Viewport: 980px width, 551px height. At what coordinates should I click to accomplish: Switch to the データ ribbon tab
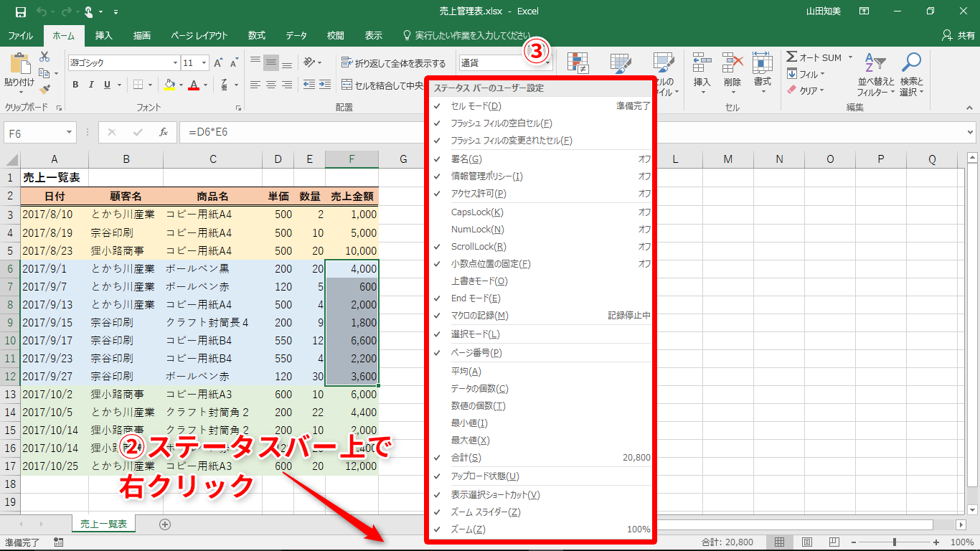point(296,35)
